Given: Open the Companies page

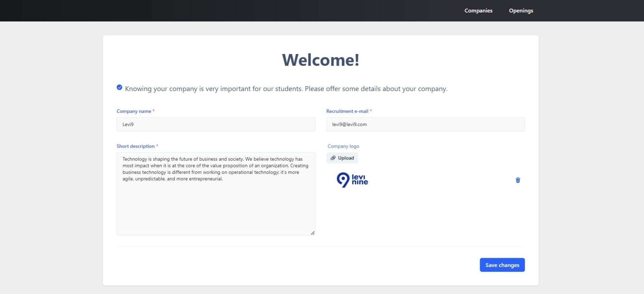Looking at the screenshot, I should 478,11.
